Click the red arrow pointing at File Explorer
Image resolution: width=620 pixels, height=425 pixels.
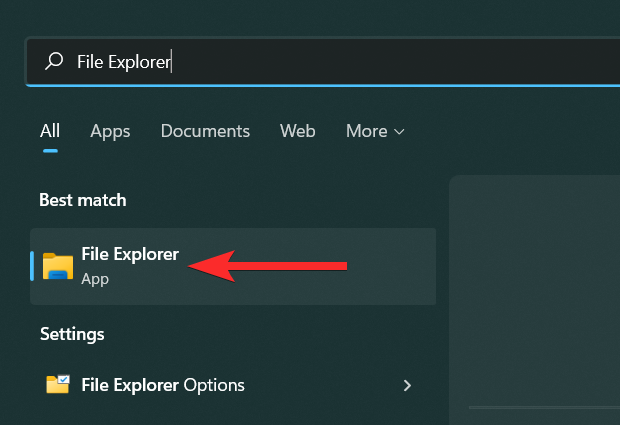pyautogui.click(x=268, y=266)
